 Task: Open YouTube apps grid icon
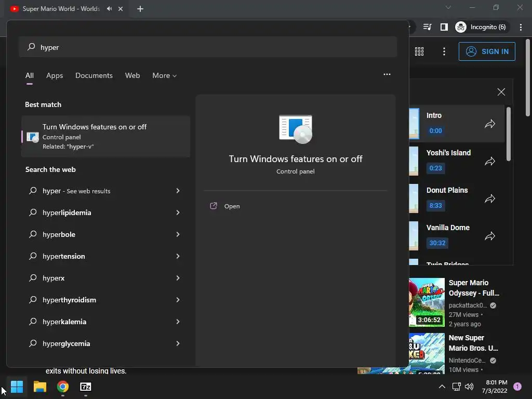[419, 51]
